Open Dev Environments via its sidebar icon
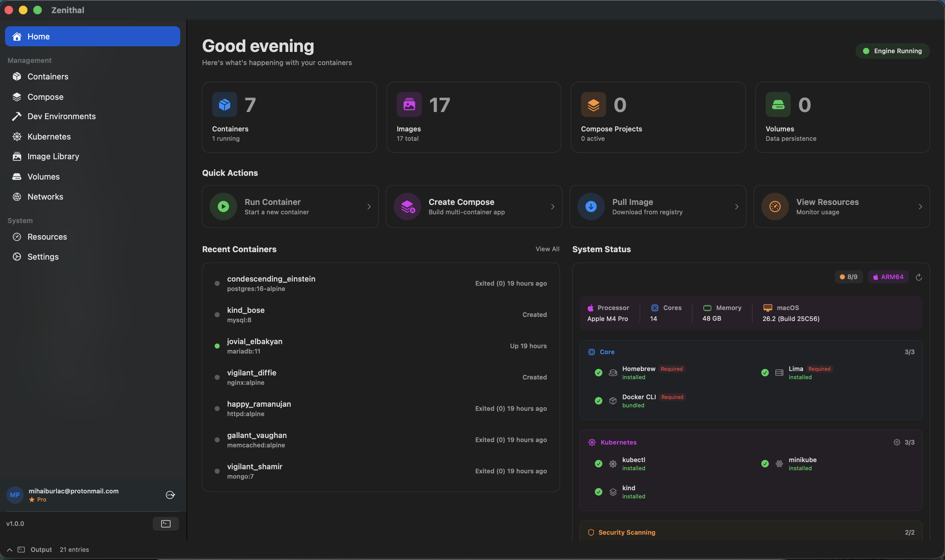Screen dimensions: 945x560 [x=17, y=116]
